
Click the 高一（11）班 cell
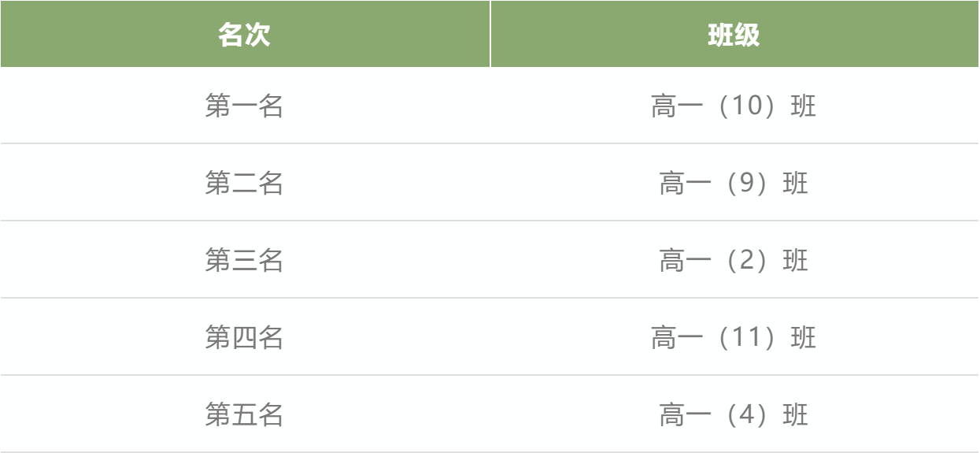pyautogui.click(x=734, y=337)
